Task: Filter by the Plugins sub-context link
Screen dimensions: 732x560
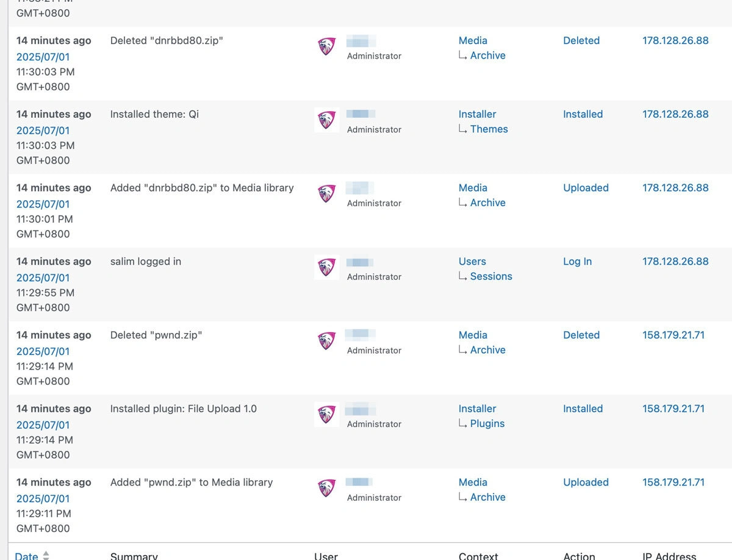Action: 487,424
